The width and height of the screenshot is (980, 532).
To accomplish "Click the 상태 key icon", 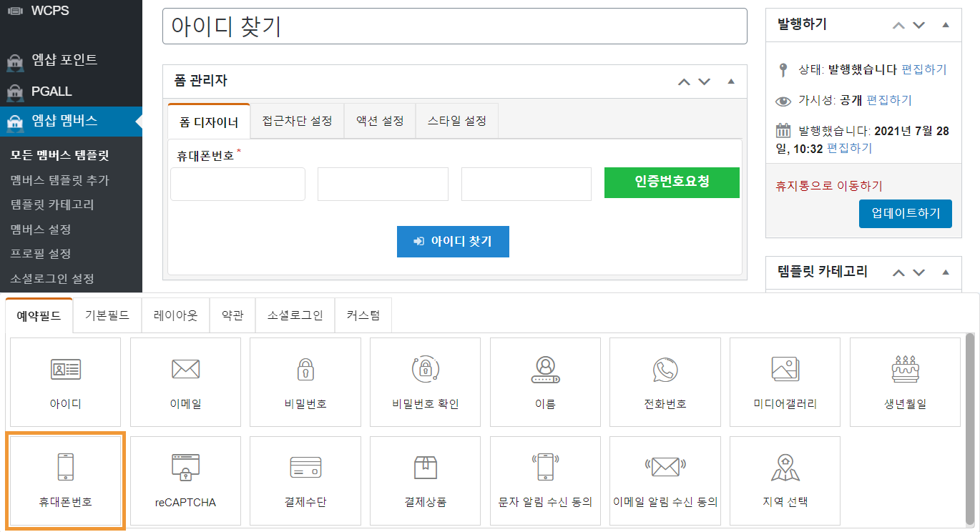I will click(x=783, y=70).
